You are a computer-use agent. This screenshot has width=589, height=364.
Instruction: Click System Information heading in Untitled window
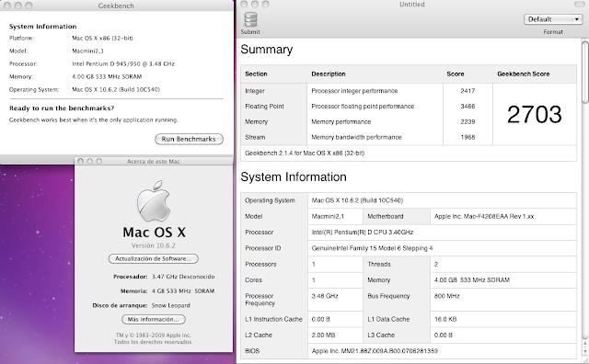click(x=294, y=176)
